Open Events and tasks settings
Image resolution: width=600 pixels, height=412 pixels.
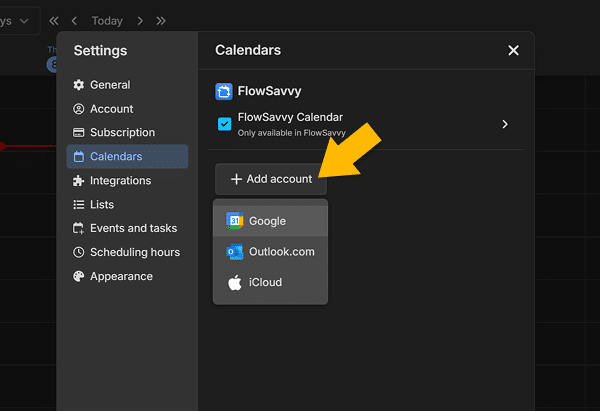127,228
